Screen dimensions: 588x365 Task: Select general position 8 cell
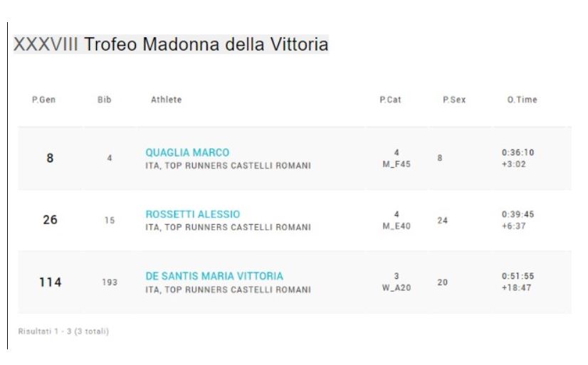coord(50,159)
